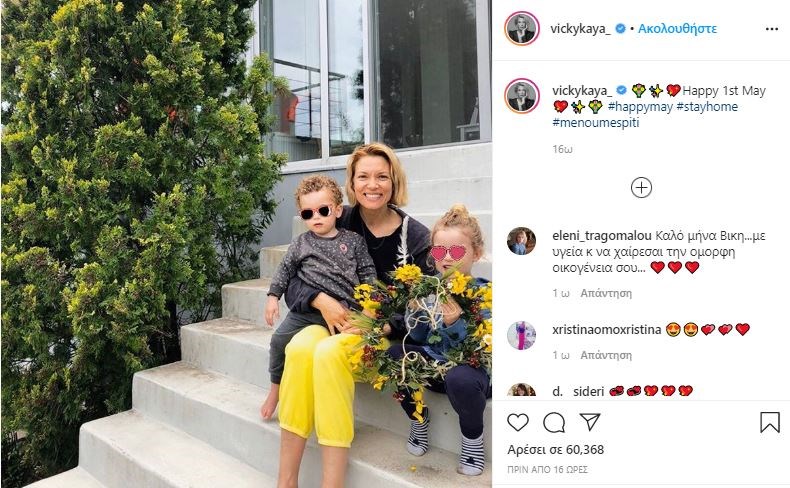Like the post with the heart icon
The width and height of the screenshot is (790, 488).
tap(517, 423)
